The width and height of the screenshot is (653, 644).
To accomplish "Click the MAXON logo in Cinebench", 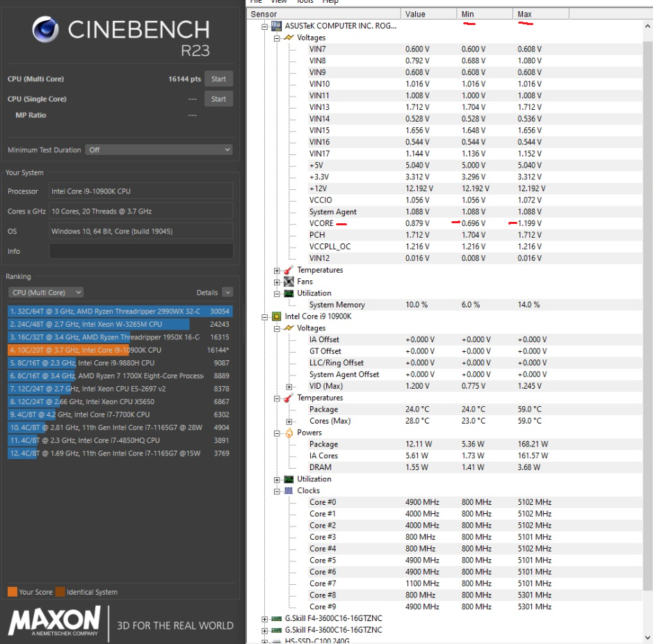I will pos(54,620).
